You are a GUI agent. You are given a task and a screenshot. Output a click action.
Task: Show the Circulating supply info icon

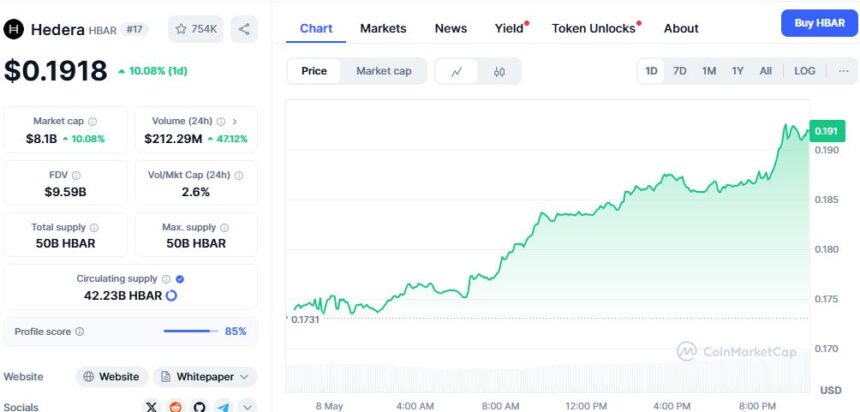(166, 279)
